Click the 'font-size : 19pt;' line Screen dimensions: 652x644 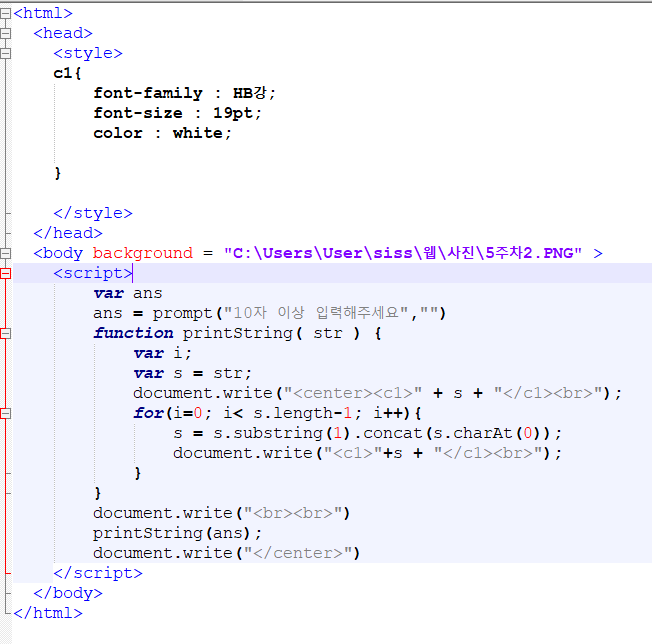178,113
